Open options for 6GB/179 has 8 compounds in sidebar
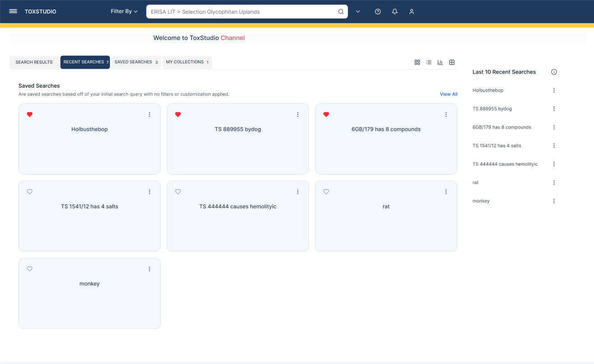This screenshot has height=364, width=594. [554, 127]
